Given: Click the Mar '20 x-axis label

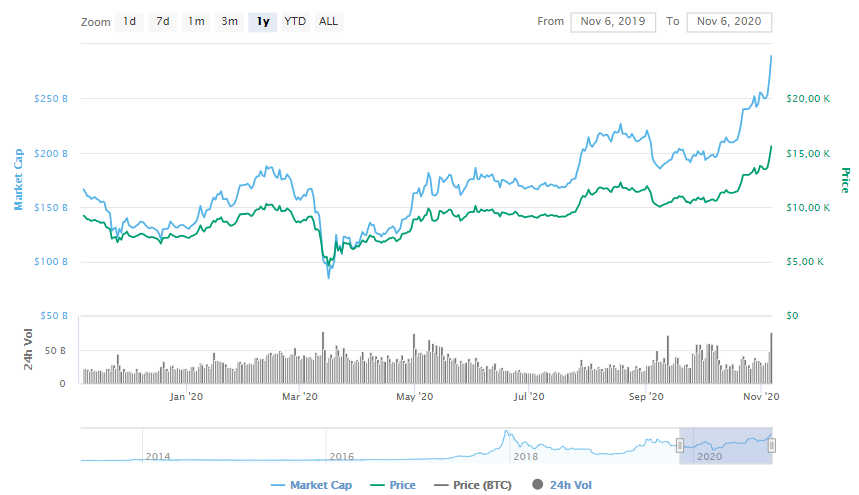Looking at the screenshot, I should [x=300, y=396].
